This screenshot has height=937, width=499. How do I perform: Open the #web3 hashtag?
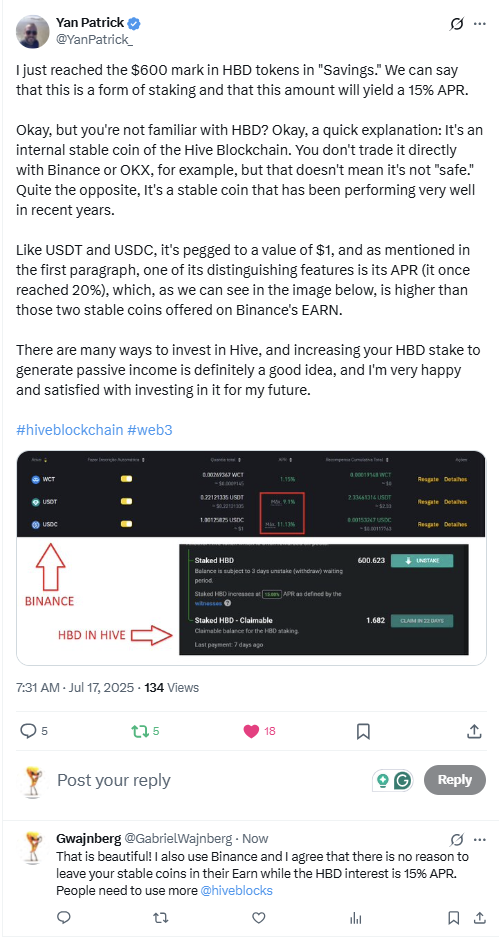pyautogui.click(x=150, y=430)
